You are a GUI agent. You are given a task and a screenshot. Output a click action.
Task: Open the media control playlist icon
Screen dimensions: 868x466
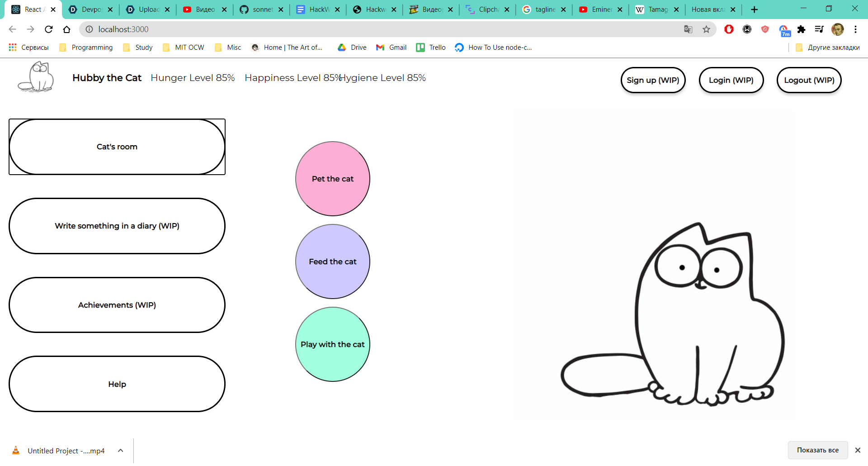click(x=819, y=29)
